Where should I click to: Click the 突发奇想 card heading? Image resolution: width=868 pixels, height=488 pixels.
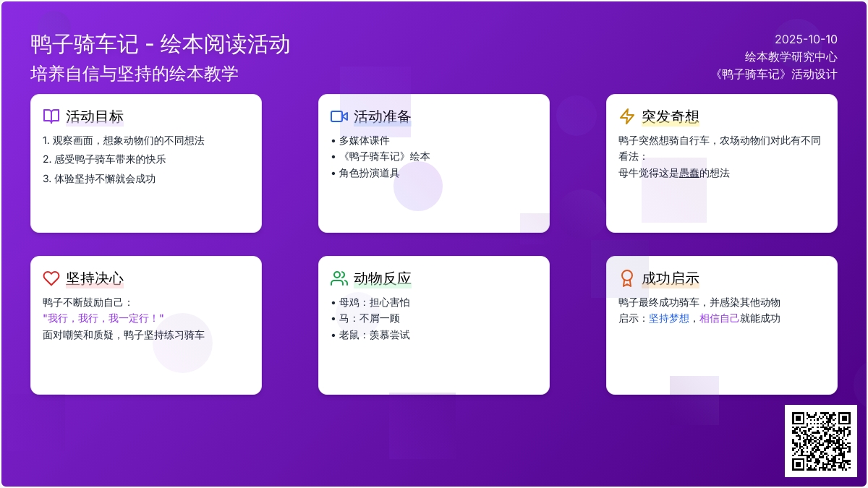[x=671, y=116]
